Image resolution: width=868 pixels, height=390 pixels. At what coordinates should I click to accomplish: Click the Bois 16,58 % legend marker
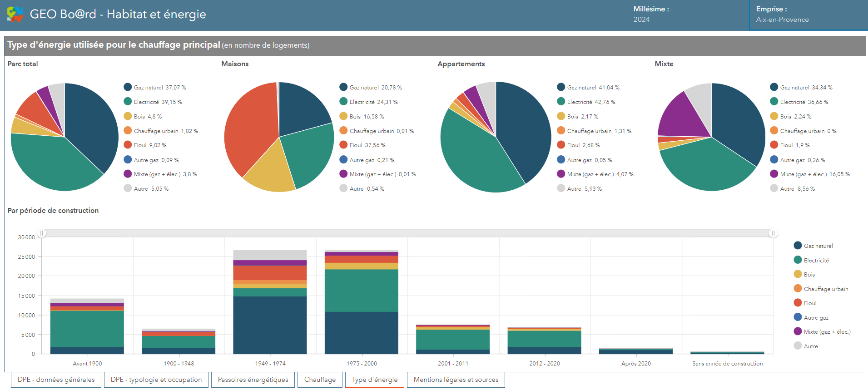[343, 116]
